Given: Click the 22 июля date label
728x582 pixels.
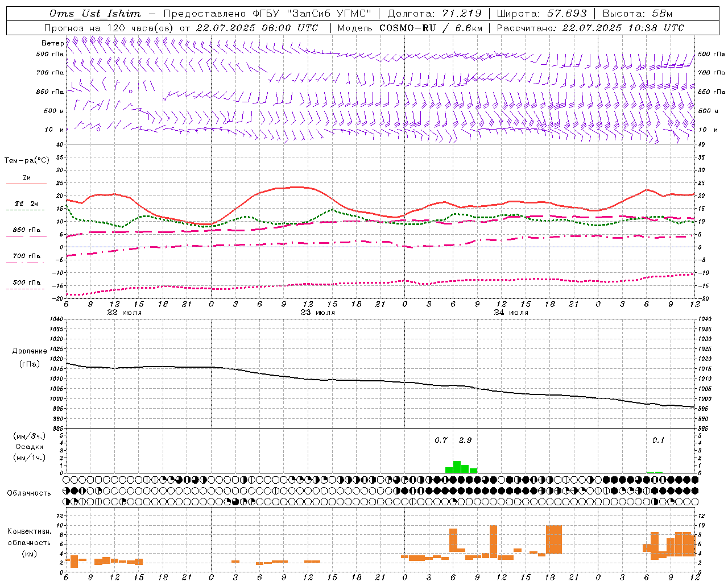Looking at the screenshot, I should pos(125,313).
